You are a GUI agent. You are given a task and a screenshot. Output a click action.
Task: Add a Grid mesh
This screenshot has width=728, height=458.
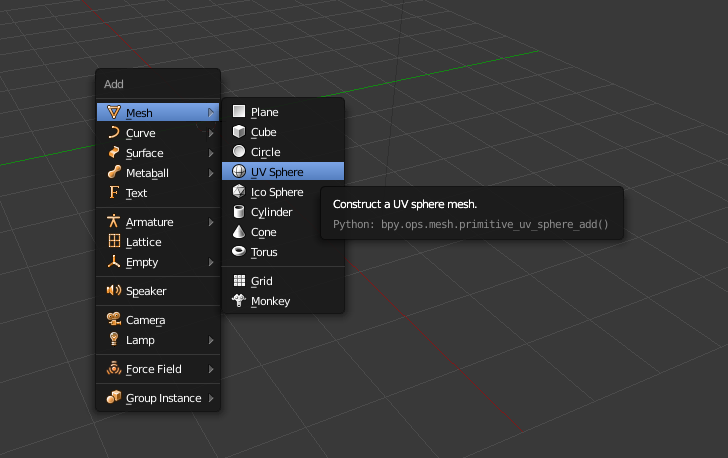coord(283,281)
